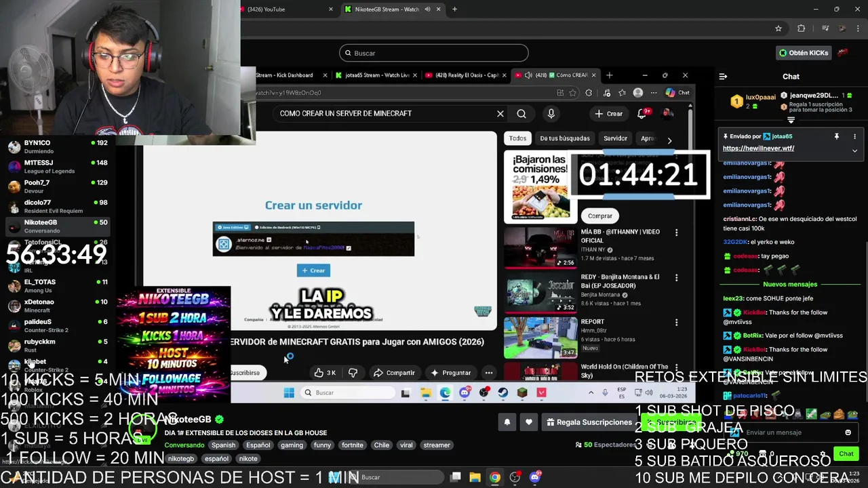Select the 'De tus búsquedas' chip
The height and width of the screenshot is (488, 868).
point(565,138)
